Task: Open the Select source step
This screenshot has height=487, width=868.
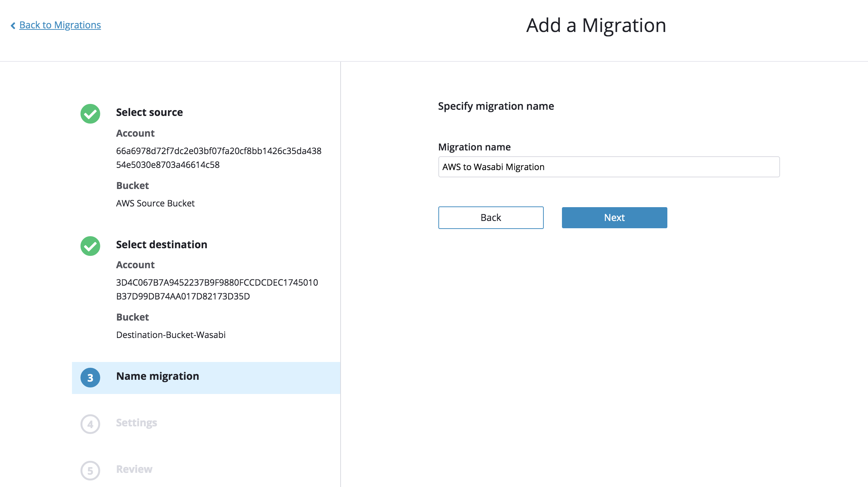Action: click(149, 112)
